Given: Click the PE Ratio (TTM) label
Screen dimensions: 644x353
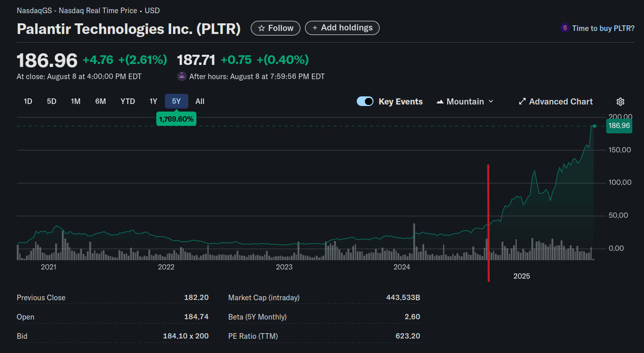Looking at the screenshot, I should click(253, 336).
